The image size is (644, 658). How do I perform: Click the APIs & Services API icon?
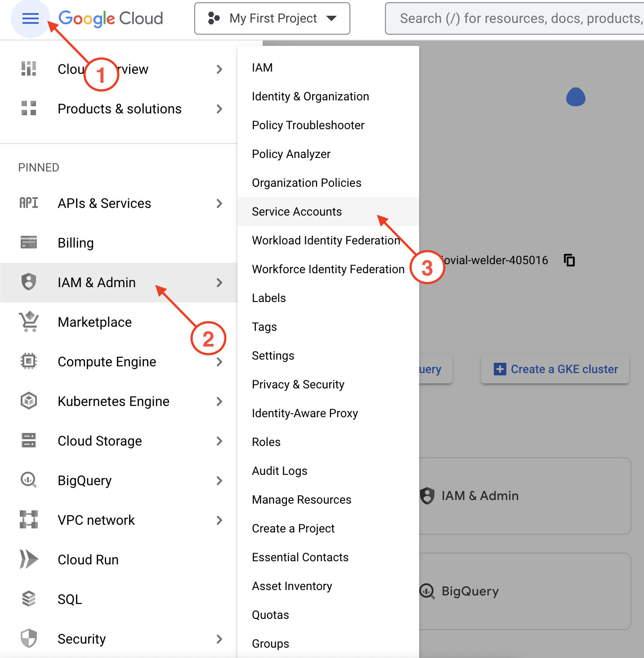point(29,203)
